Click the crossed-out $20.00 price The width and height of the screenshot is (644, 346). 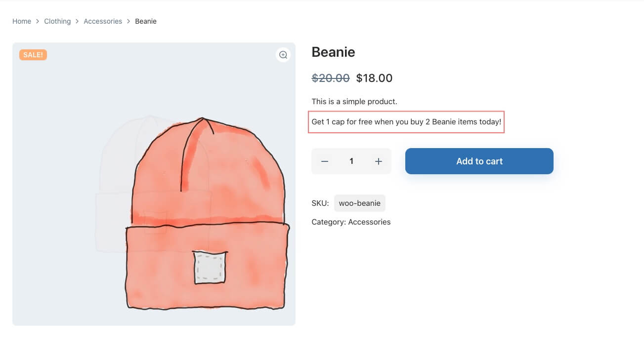click(331, 78)
